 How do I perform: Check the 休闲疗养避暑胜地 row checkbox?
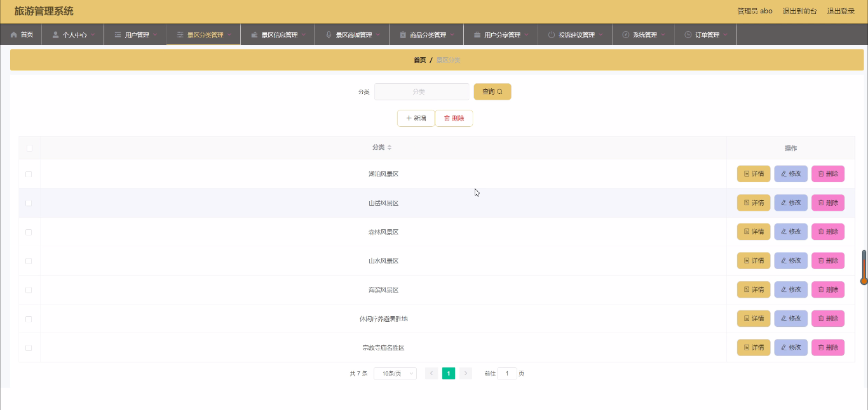click(x=29, y=319)
